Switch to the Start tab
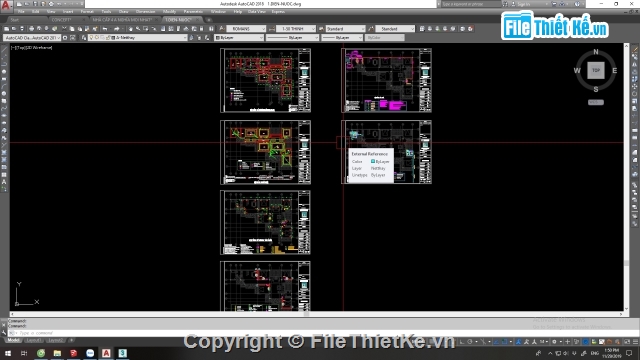 point(15,20)
